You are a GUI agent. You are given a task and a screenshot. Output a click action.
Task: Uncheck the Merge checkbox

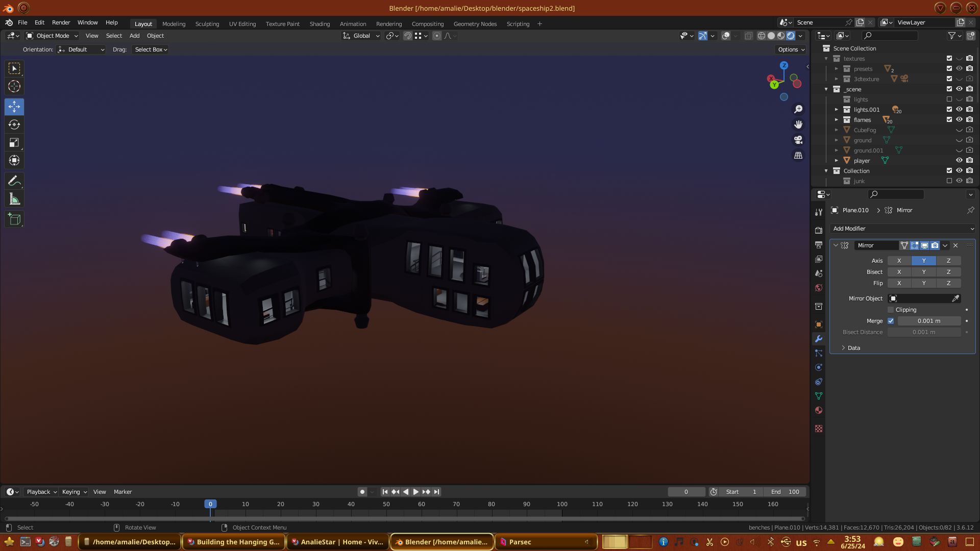(891, 321)
